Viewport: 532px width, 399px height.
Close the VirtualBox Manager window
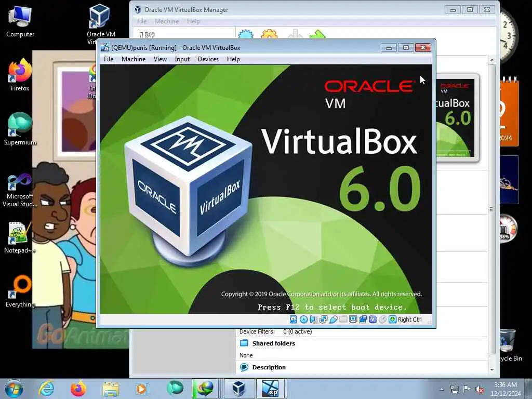[487, 10]
